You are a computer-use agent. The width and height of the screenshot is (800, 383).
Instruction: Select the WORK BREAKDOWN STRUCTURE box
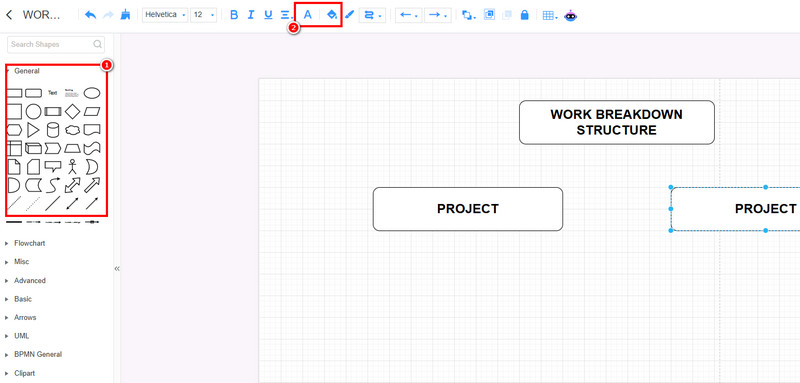pos(617,122)
